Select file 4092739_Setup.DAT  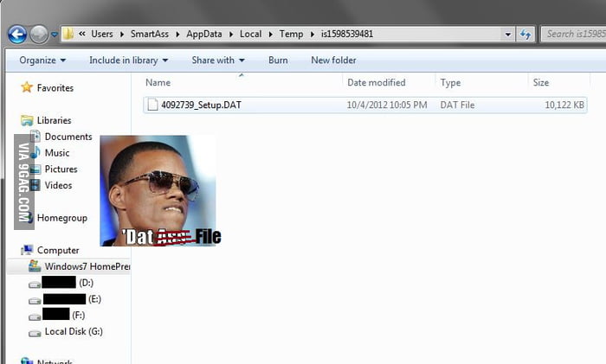[x=201, y=105]
